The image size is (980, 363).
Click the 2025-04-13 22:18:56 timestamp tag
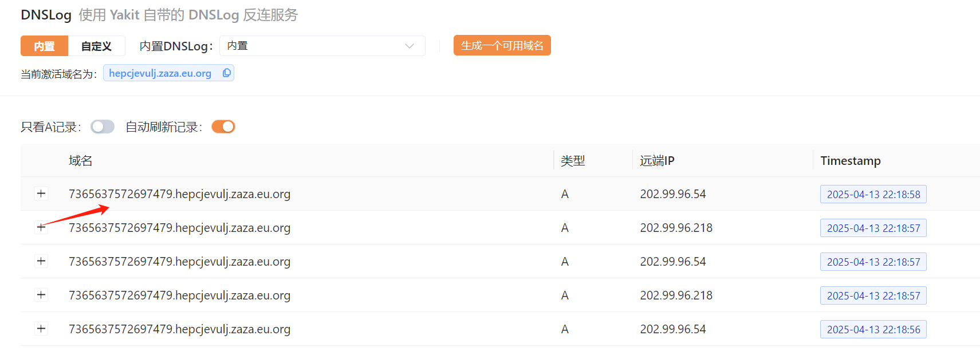pos(873,329)
